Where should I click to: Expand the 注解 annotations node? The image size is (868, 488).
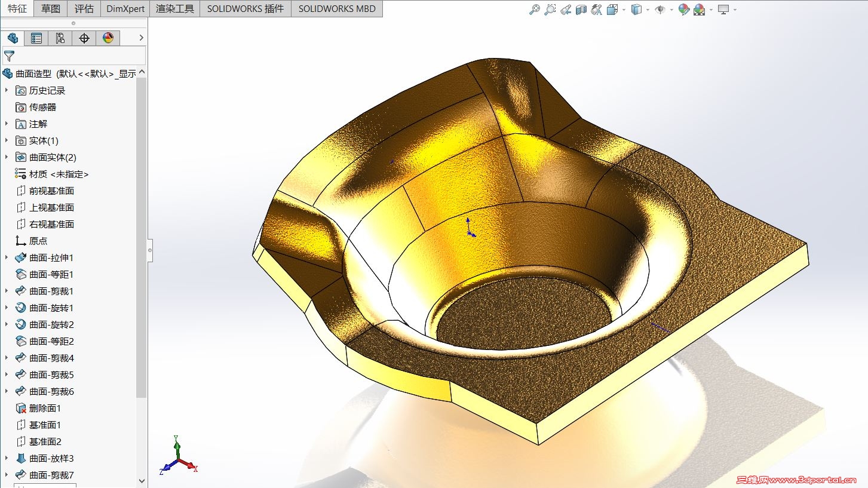(7, 124)
